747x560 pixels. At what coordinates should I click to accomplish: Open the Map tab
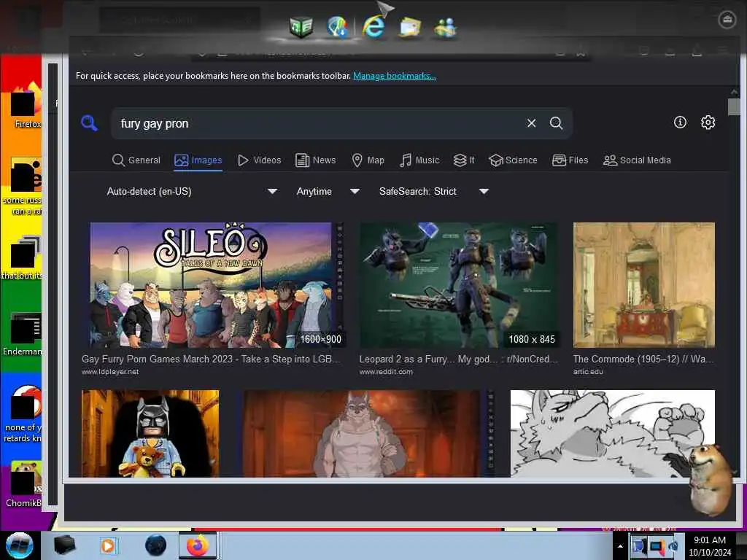[368, 160]
